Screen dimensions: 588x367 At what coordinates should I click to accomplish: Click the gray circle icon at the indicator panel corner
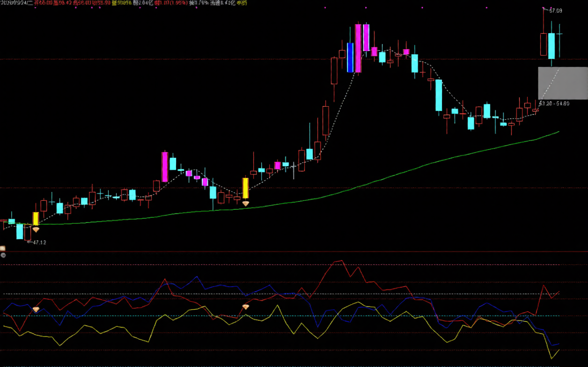(x=3, y=255)
